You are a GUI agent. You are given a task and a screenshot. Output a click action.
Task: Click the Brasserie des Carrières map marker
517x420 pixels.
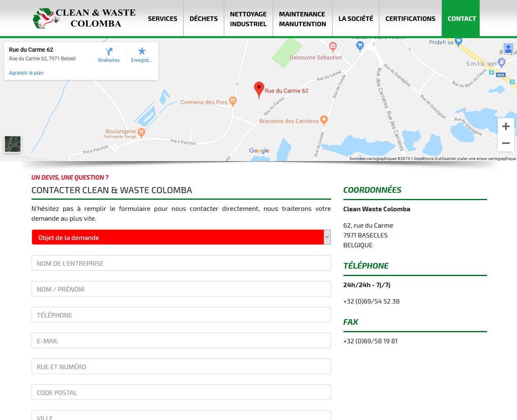pos(324,120)
